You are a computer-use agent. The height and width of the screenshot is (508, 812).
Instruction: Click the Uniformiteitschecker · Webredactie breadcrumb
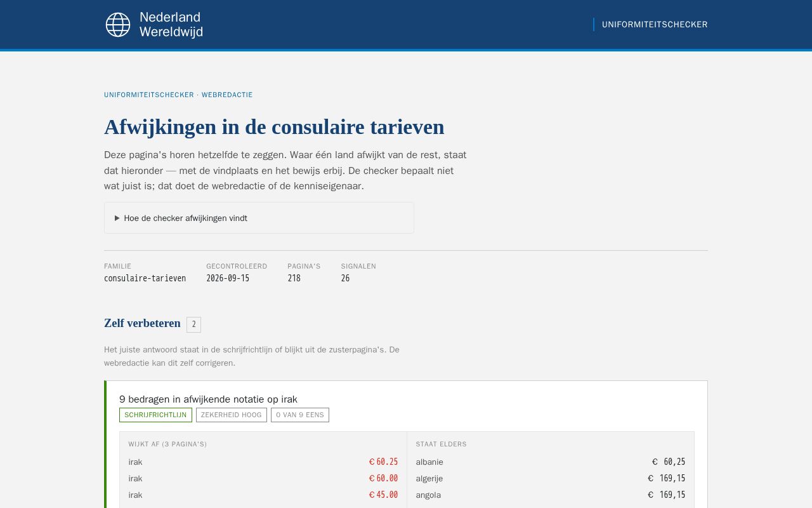[178, 95]
